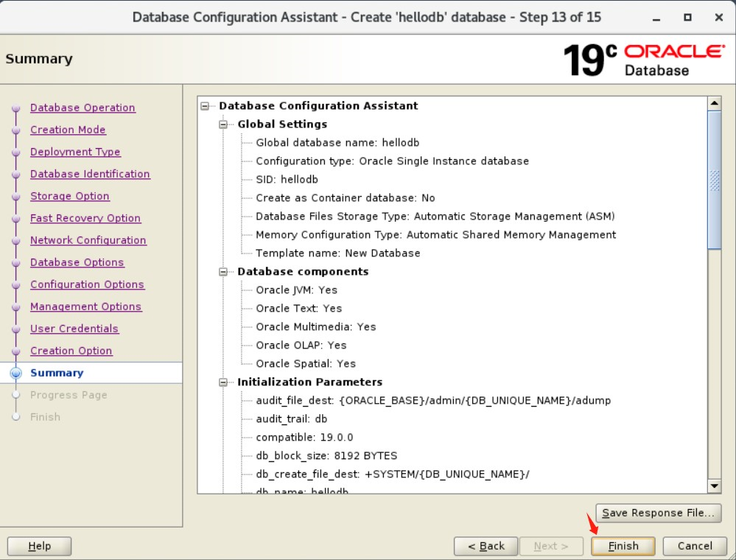Close the Database Configuration Assistant window
The width and height of the screenshot is (736, 560).
(718, 18)
